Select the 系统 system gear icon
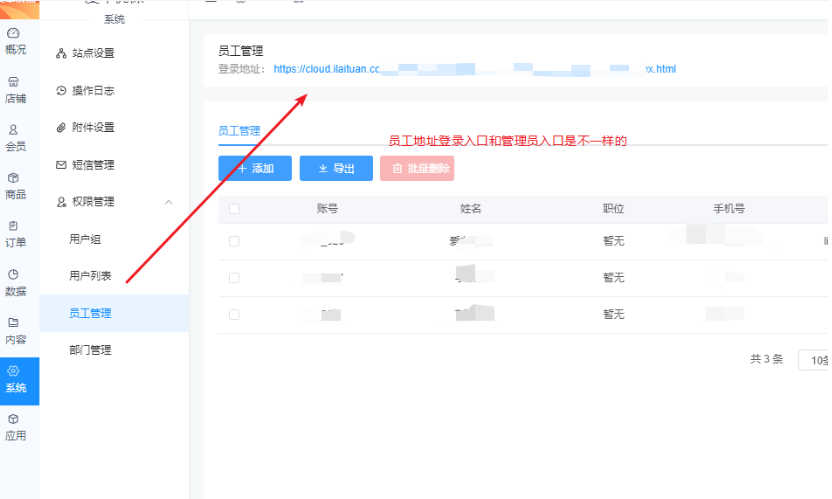The width and height of the screenshot is (832, 499). click(x=13, y=371)
